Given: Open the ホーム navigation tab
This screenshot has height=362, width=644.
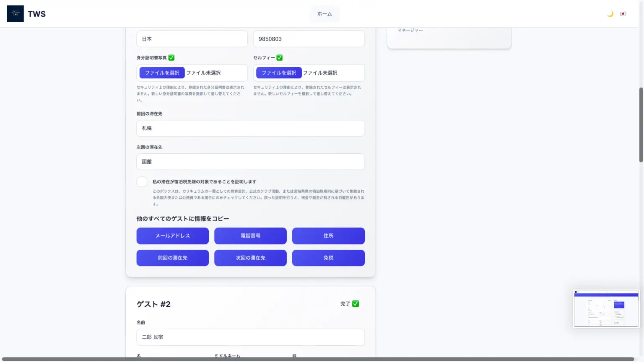Looking at the screenshot, I should pos(324,14).
